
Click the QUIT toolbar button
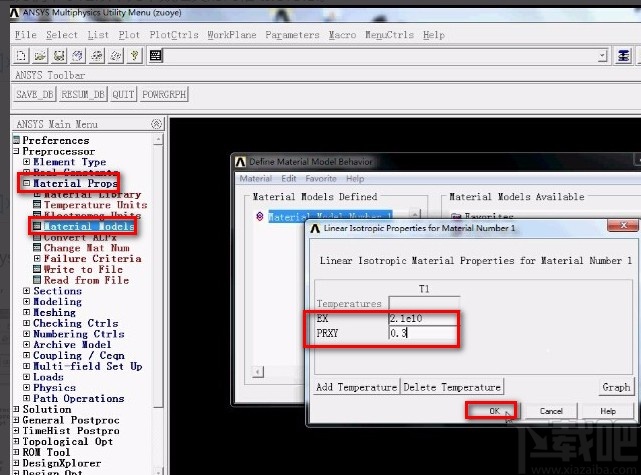coord(123,94)
